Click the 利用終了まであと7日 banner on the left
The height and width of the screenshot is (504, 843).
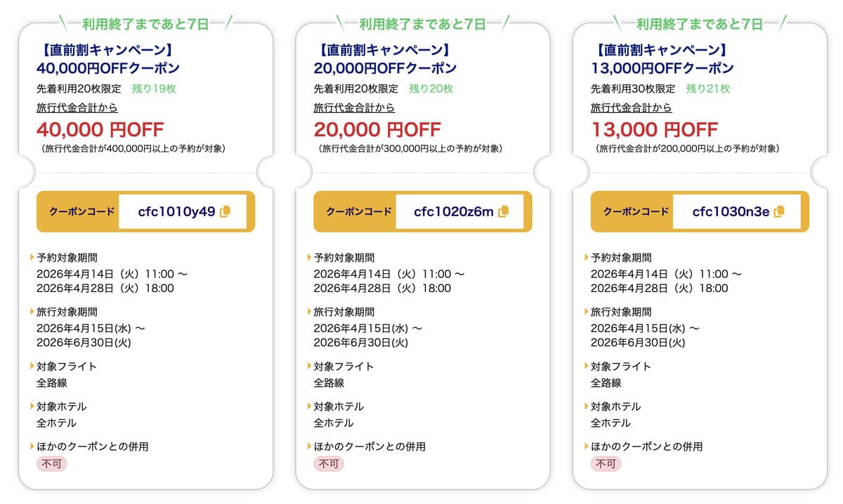pos(145,21)
